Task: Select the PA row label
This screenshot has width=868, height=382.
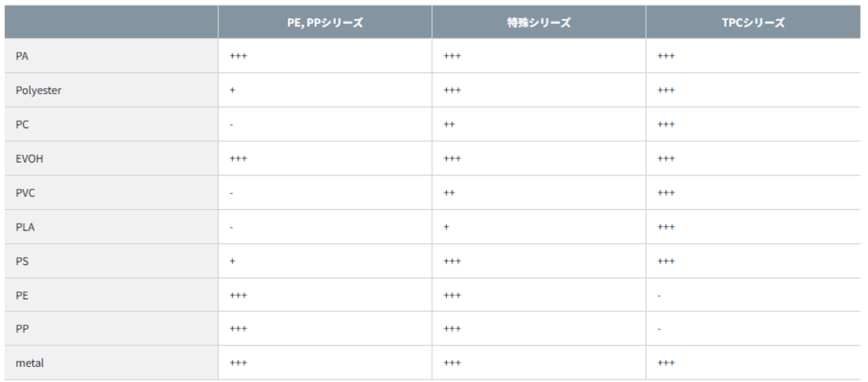Action: [23, 56]
